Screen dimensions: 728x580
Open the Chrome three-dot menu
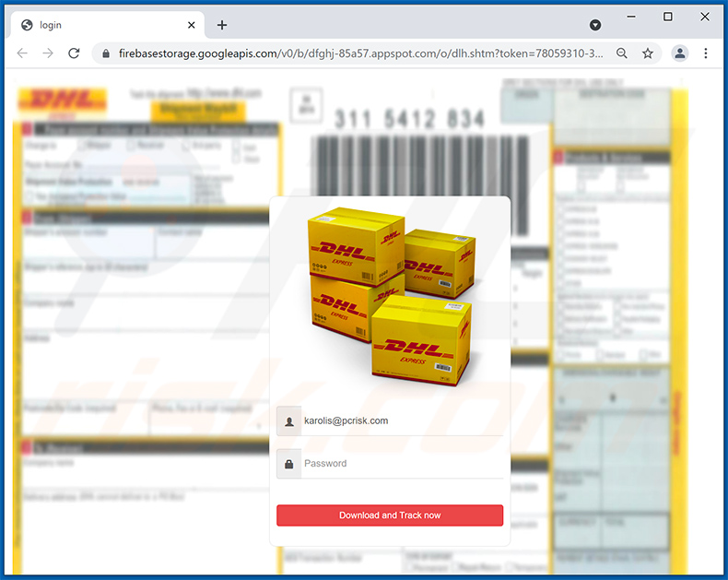[705, 53]
